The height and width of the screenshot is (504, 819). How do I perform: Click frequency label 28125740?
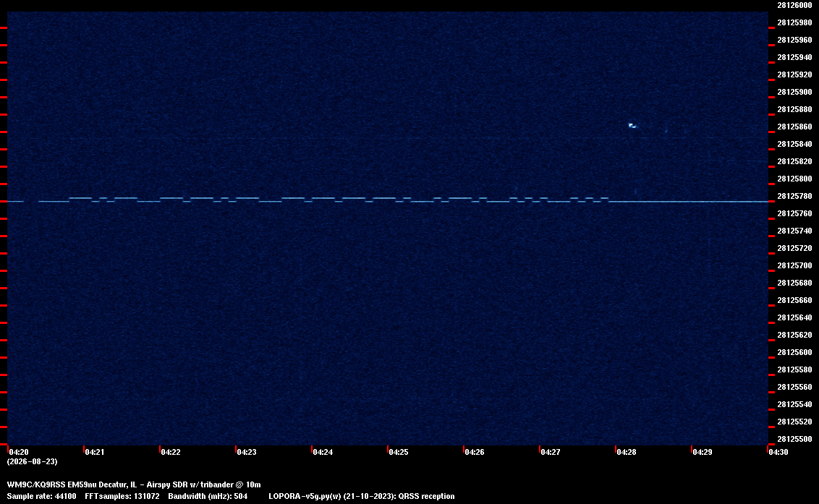pos(794,231)
